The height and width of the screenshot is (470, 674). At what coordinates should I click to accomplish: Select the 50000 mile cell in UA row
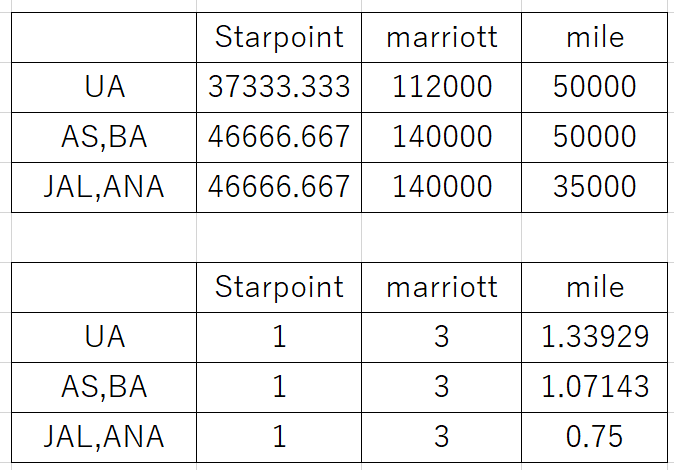click(594, 87)
